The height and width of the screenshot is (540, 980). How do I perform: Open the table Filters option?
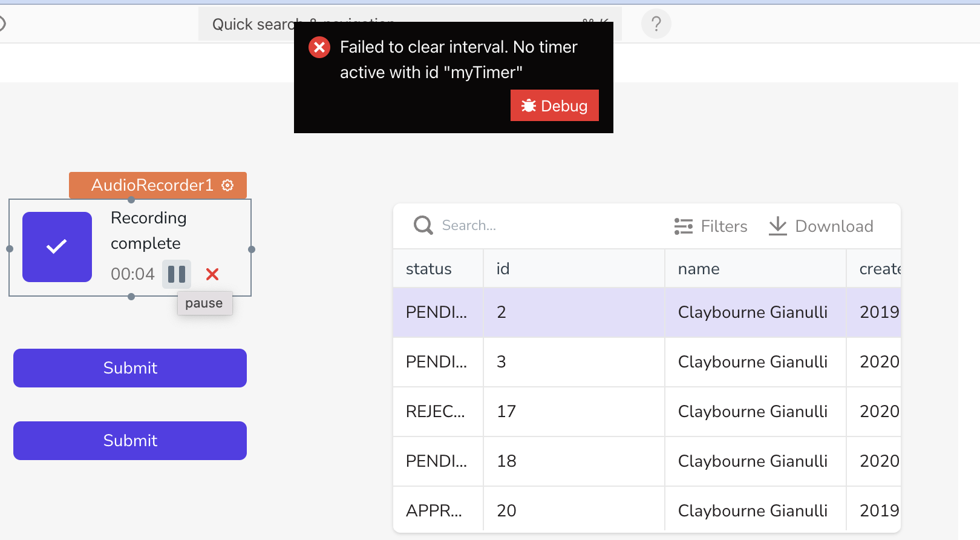[711, 226]
